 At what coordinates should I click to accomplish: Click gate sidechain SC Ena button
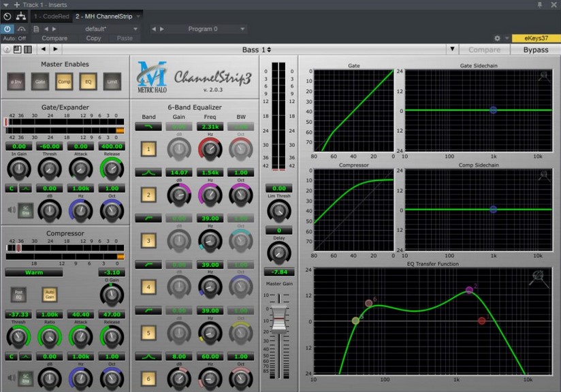point(26,210)
